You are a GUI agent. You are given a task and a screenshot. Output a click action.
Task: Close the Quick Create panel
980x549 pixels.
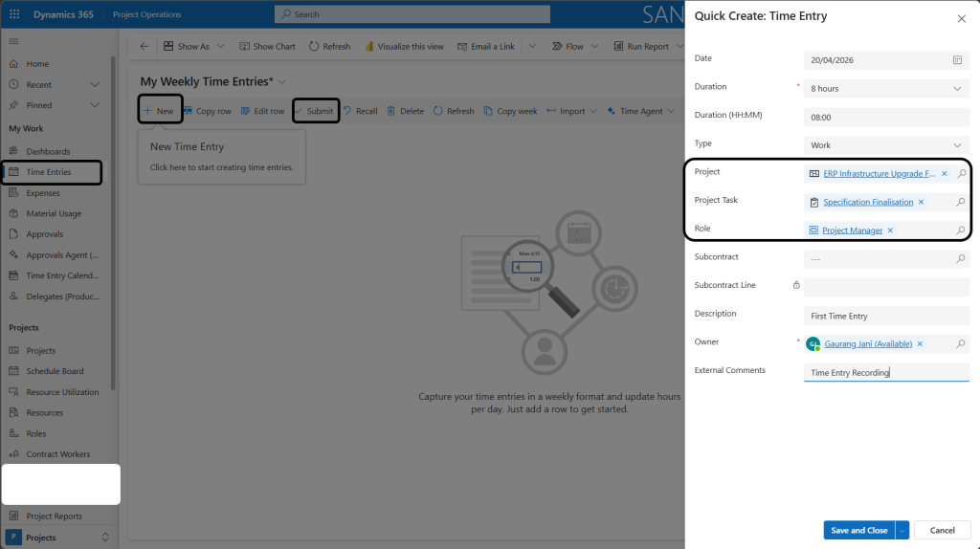coord(961,18)
